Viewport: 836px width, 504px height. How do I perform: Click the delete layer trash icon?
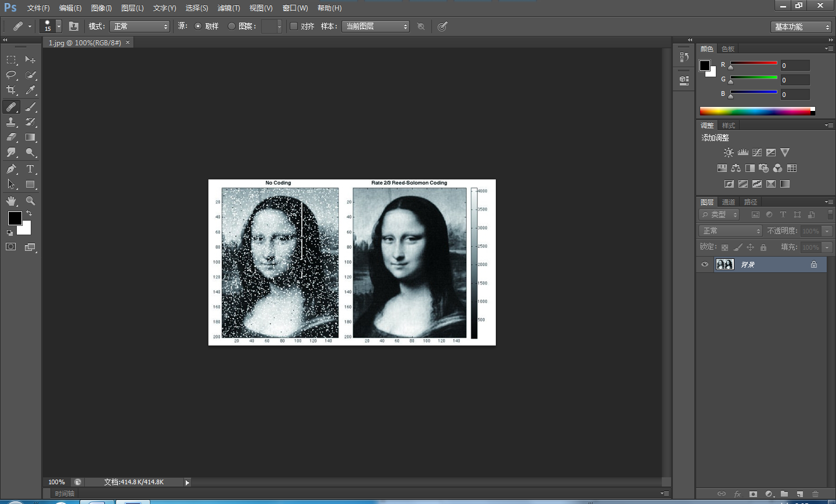tap(815, 494)
